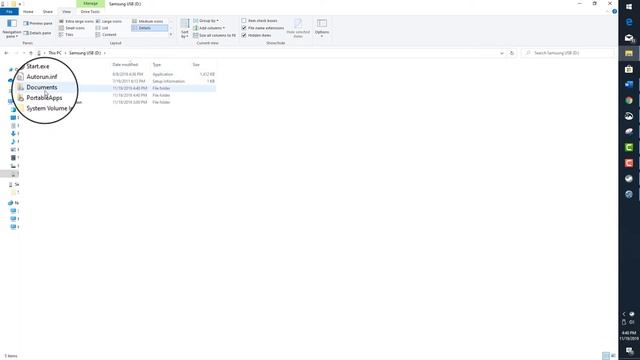The width and height of the screenshot is (640, 360).
Task: Select the Autorun.inf file
Action: click(x=42, y=77)
